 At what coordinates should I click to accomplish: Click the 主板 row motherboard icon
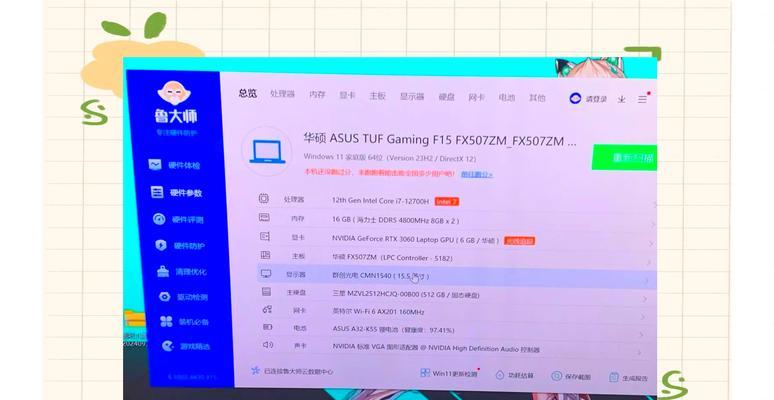(265, 255)
